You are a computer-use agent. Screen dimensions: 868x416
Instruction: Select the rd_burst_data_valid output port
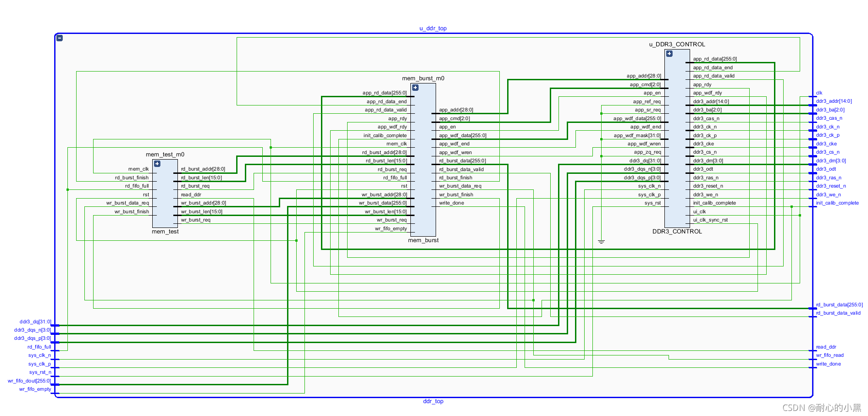tap(838, 313)
